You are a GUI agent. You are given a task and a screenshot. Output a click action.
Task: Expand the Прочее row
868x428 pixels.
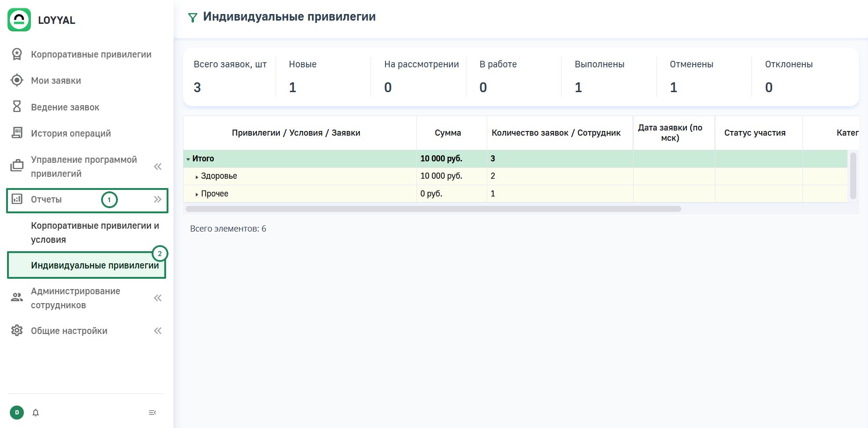[197, 194]
